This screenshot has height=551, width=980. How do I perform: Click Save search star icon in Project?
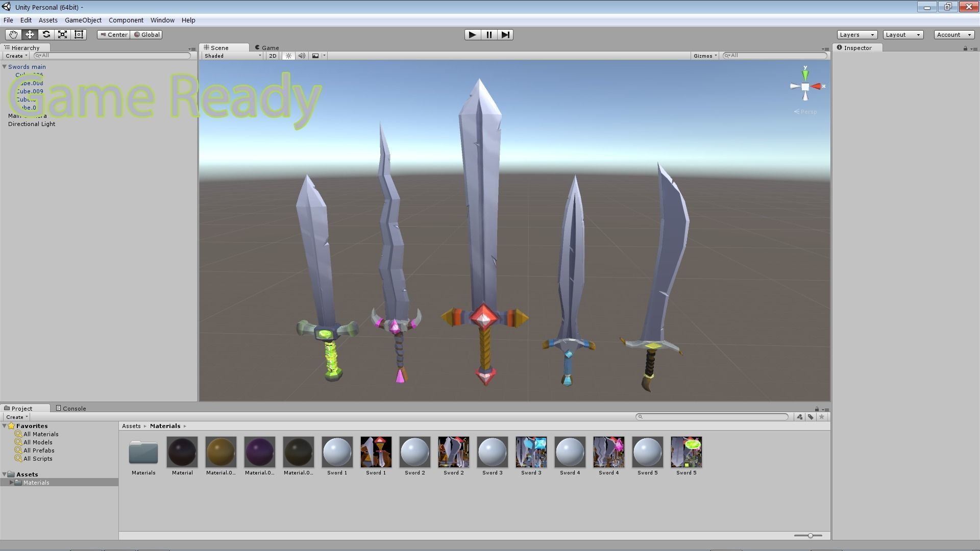coord(821,417)
